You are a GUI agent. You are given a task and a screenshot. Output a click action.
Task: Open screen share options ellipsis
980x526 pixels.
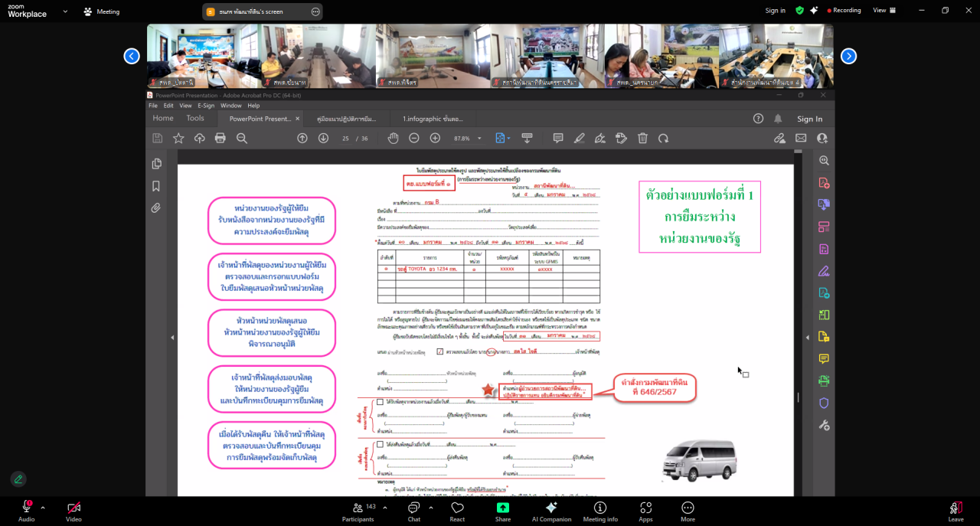tap(315, 11)
